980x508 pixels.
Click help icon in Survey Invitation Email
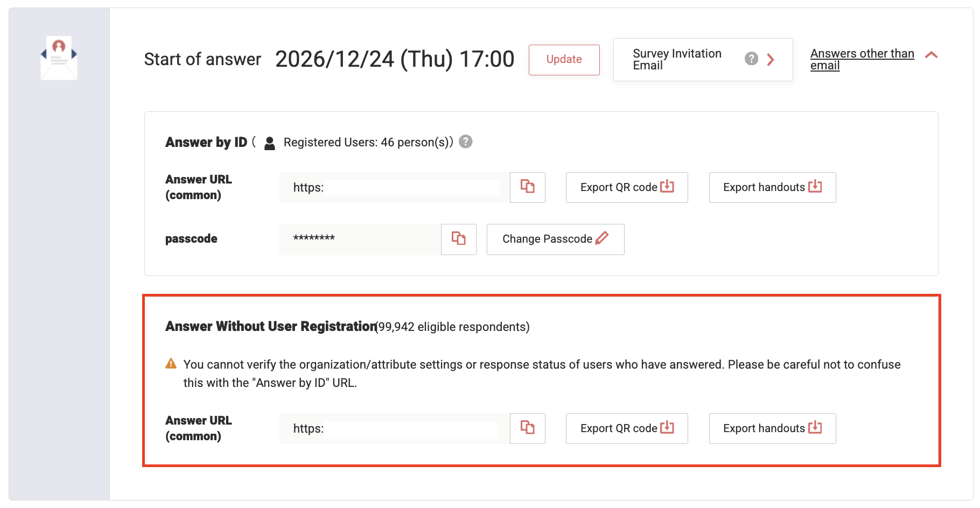click(x=751, y=59)
